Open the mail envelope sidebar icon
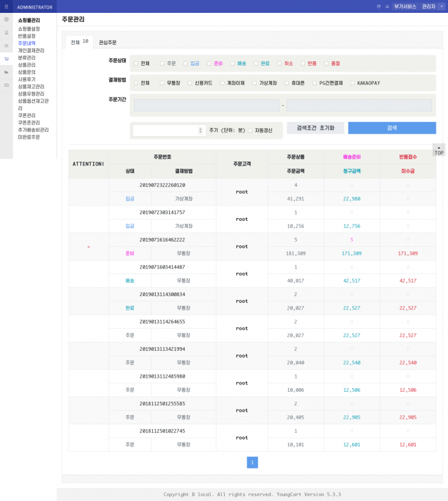This screenshot has width=448, height=501. 6,85
